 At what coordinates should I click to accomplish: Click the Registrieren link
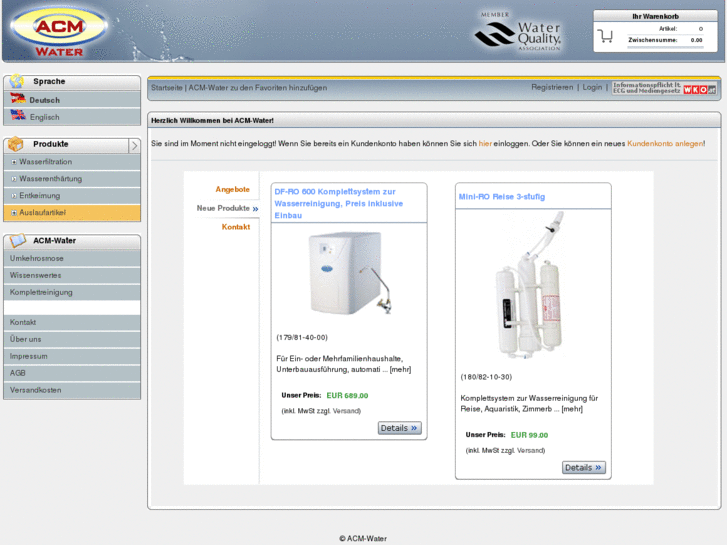(552, 87)
